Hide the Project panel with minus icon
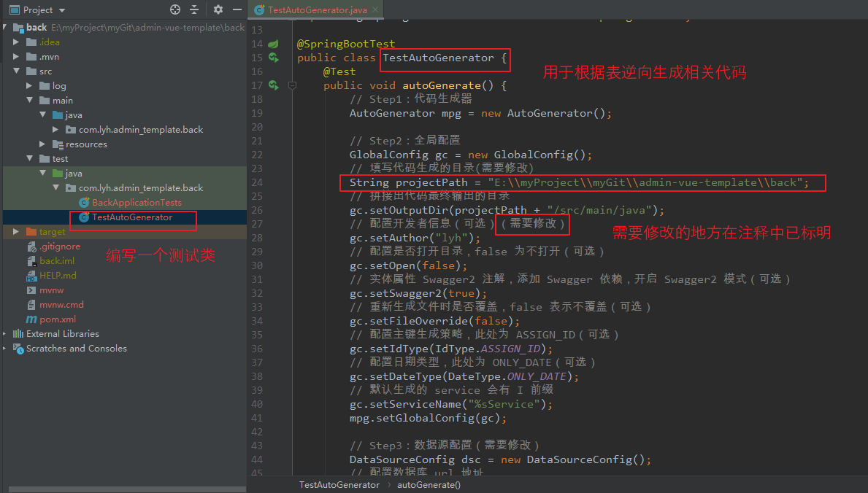The height and width of the screenshot is (493, 868). click(x=237, y=9)
